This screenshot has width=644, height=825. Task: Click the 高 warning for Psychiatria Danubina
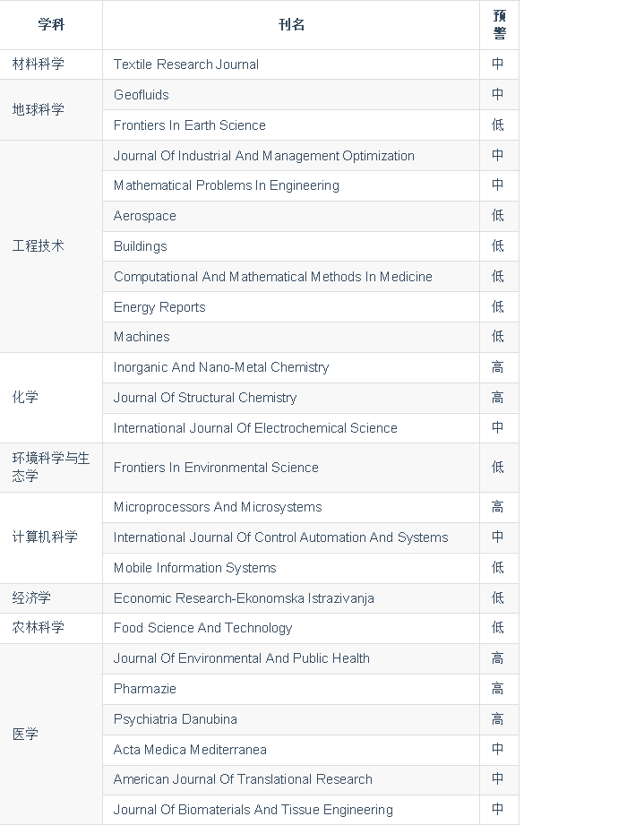pos(498,720)
